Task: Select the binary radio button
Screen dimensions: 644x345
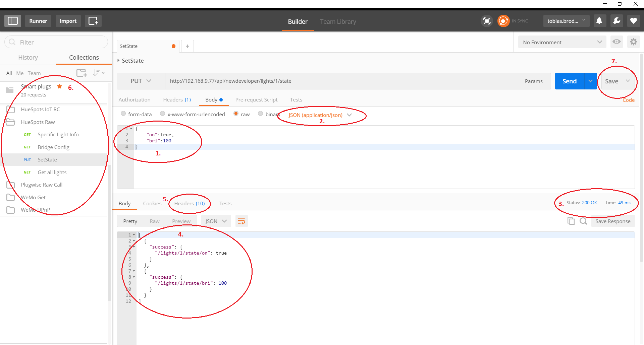Action: tap(260, 114)
